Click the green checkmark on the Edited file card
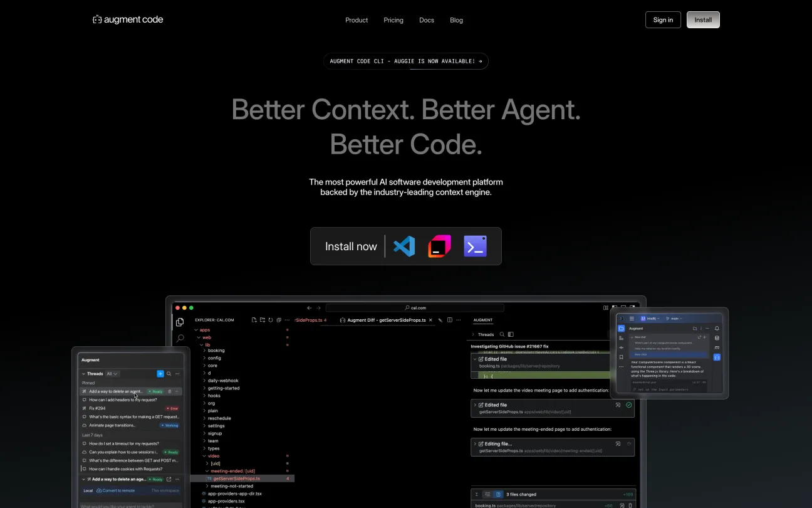 coord(628,405)
